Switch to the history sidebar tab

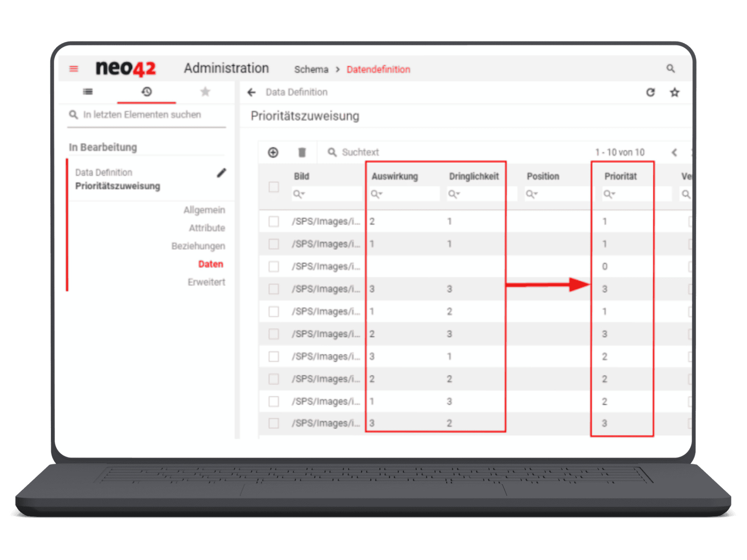(146, 92)
